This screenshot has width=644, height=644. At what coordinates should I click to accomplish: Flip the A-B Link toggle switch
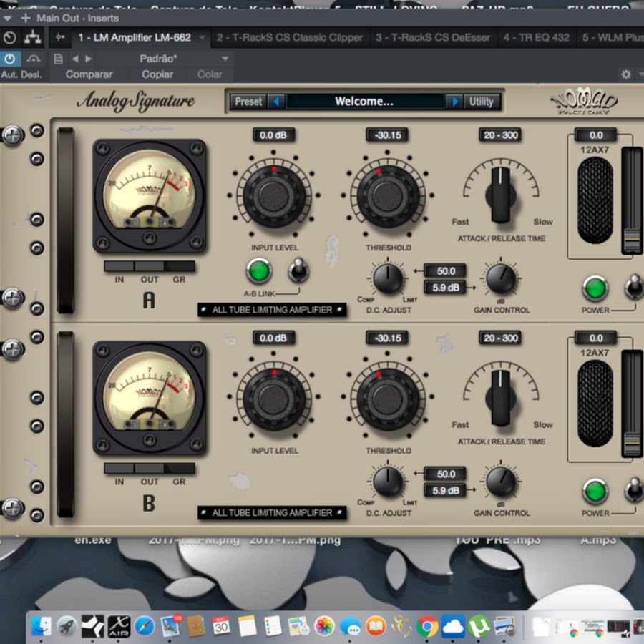click(x=298, y=270)
